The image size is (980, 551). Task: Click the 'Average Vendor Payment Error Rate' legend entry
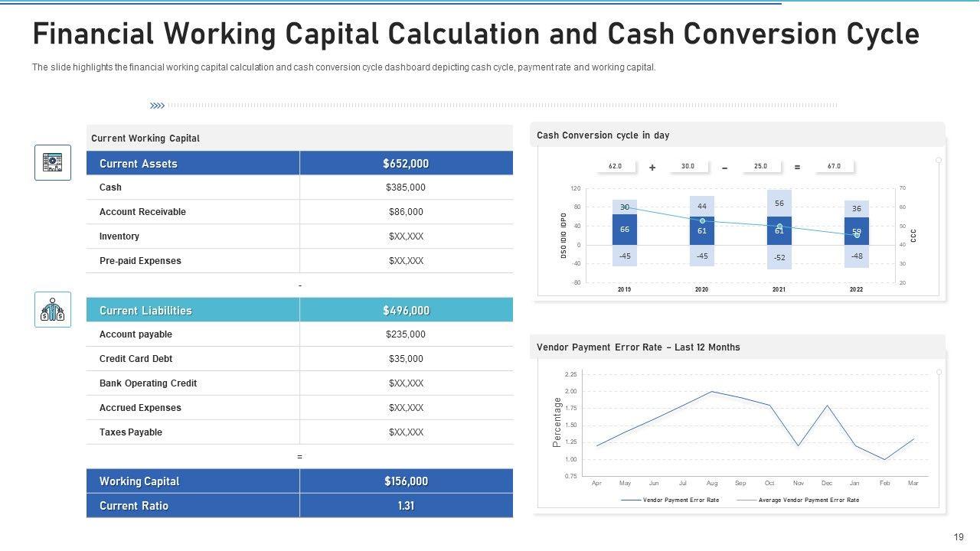[798, 500]
